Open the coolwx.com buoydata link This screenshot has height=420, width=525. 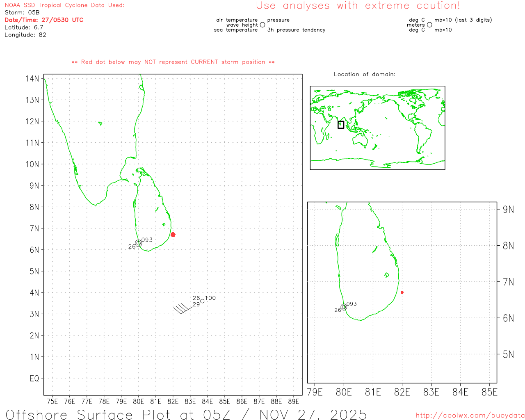coord(470,415)
